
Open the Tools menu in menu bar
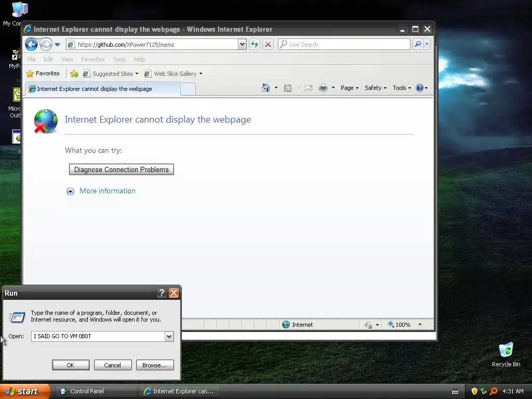click(x=119, y=59)
